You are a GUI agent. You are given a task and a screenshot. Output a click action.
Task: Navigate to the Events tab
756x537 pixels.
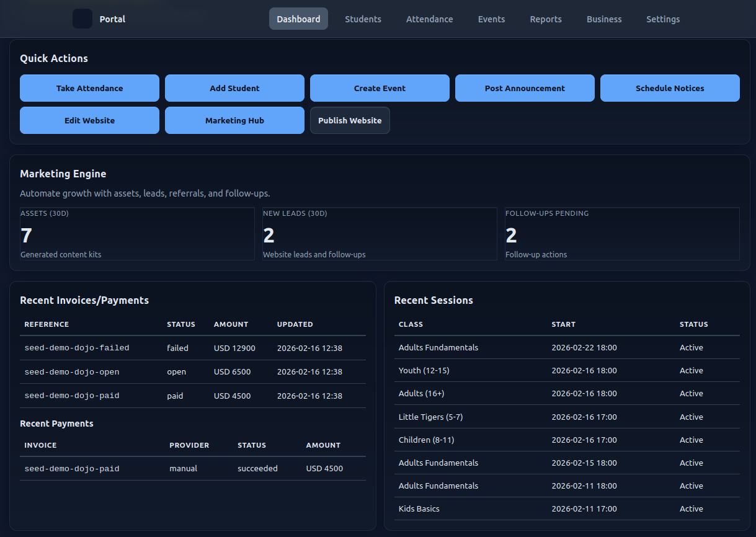pyautogui.click(x=491, y=19)
